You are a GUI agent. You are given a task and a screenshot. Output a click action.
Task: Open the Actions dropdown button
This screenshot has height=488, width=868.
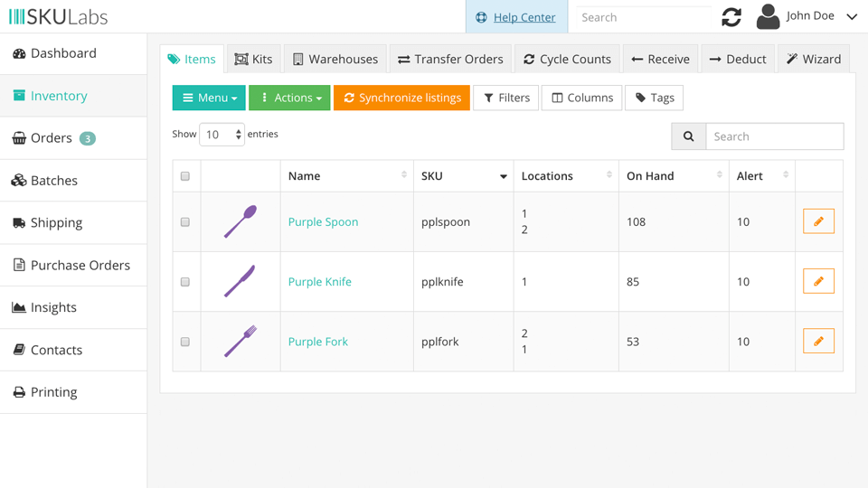point(289,98)
